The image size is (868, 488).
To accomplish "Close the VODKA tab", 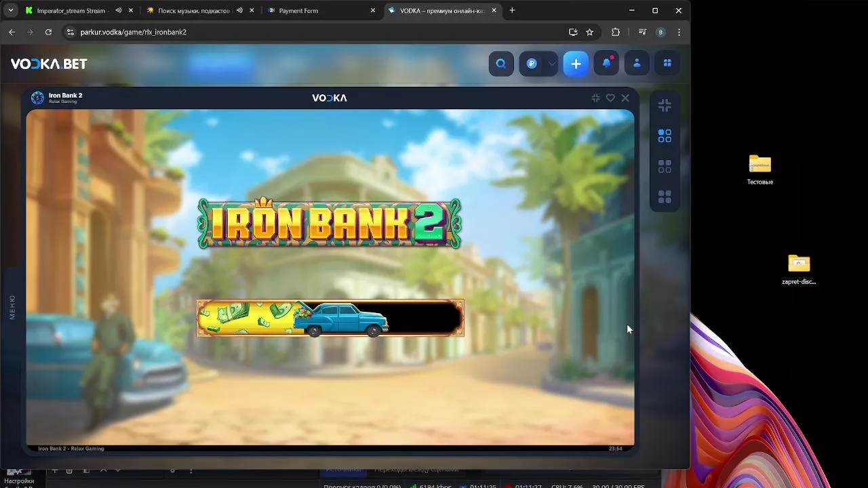I will point(494,11).
